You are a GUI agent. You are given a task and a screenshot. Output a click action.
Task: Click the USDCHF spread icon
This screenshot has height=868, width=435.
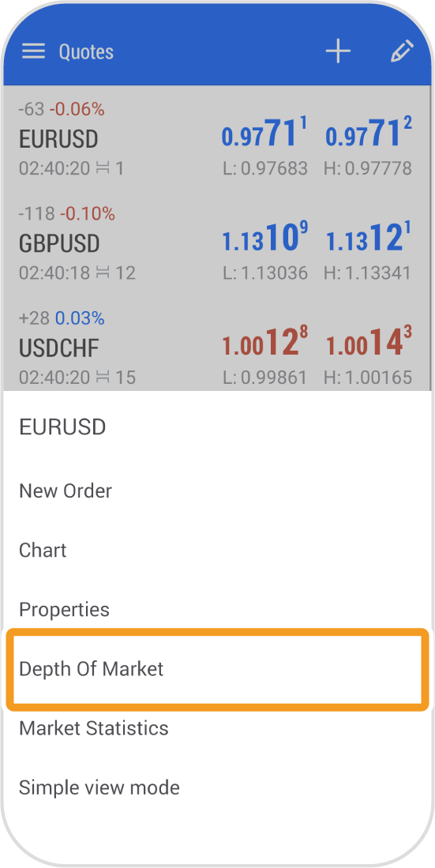tap(103, 378)
